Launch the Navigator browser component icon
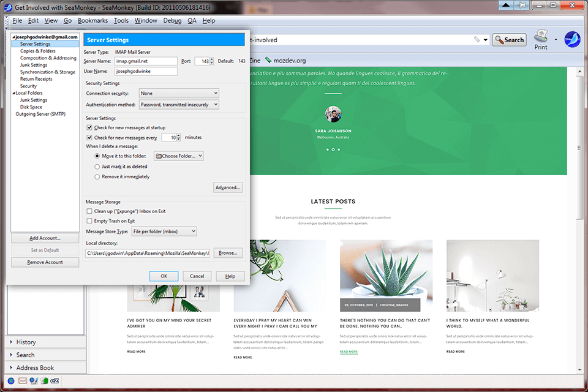Screen dimensions: 588x392 [x=11, y=380]
